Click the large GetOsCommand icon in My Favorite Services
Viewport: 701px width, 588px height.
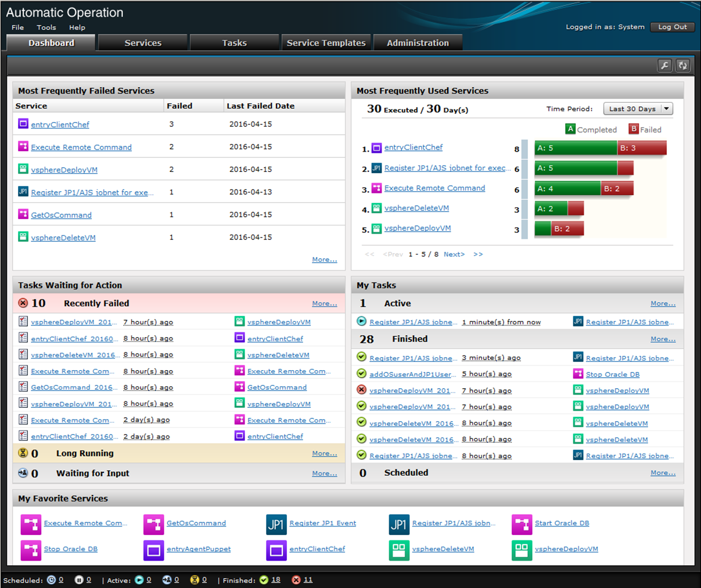pyautogui.click(x=154, y=524)
